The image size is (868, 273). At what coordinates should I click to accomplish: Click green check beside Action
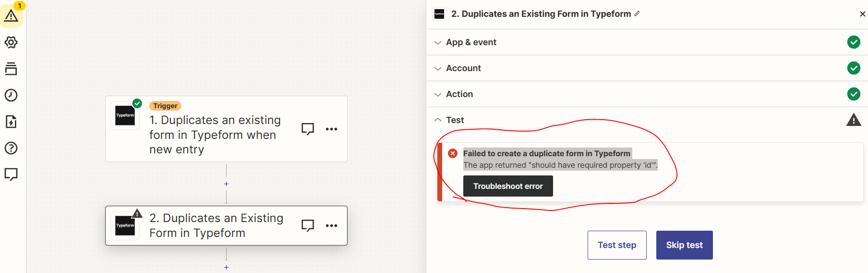[854, 94]
